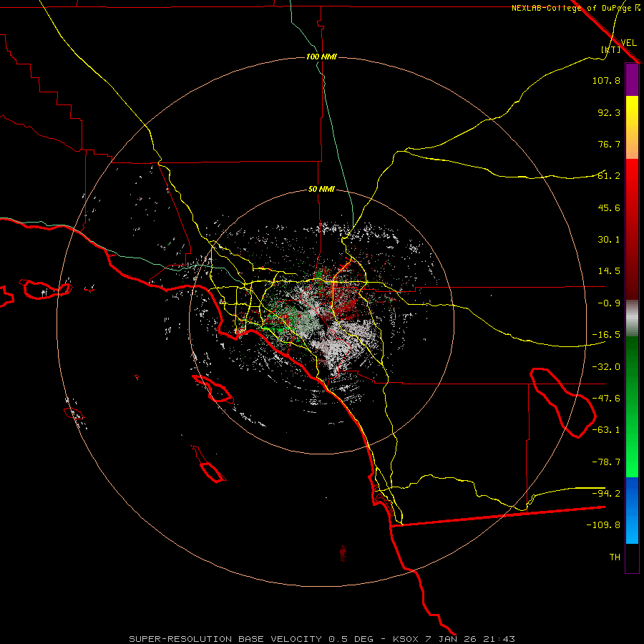This screenshot has height=644, width=644.
Task: Select the -16.5 scale value
Action: point(606,335)
